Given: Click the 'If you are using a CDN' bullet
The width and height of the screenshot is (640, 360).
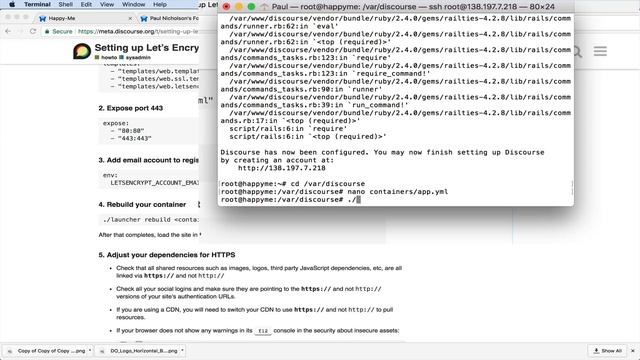Looking at the screenshot, I should coord(254,313).
